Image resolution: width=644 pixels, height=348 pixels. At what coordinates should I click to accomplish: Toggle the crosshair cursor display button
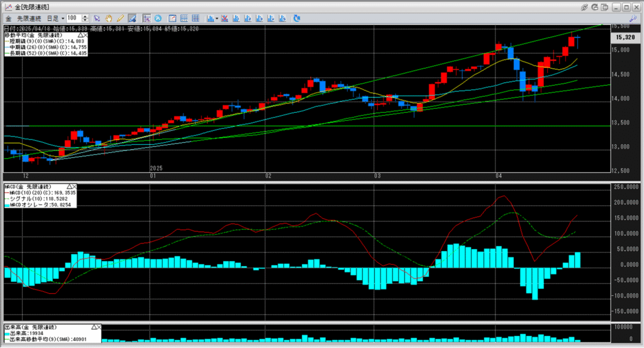147,18
